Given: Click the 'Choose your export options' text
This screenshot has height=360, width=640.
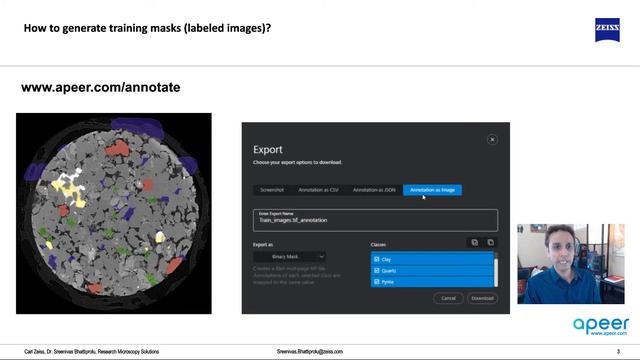Looking at the screenshot, I should click(x=298, y=162).
